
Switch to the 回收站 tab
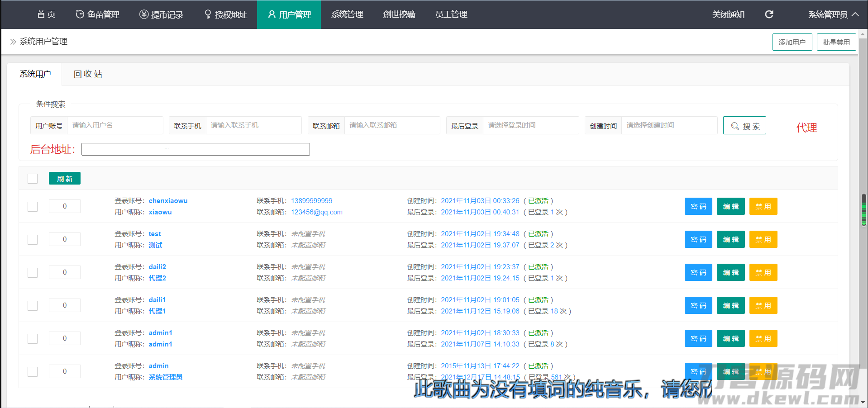click(88, 74)
